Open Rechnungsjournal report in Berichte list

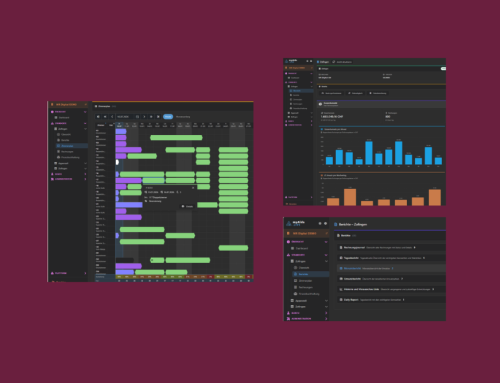click(x=392, y=248)
